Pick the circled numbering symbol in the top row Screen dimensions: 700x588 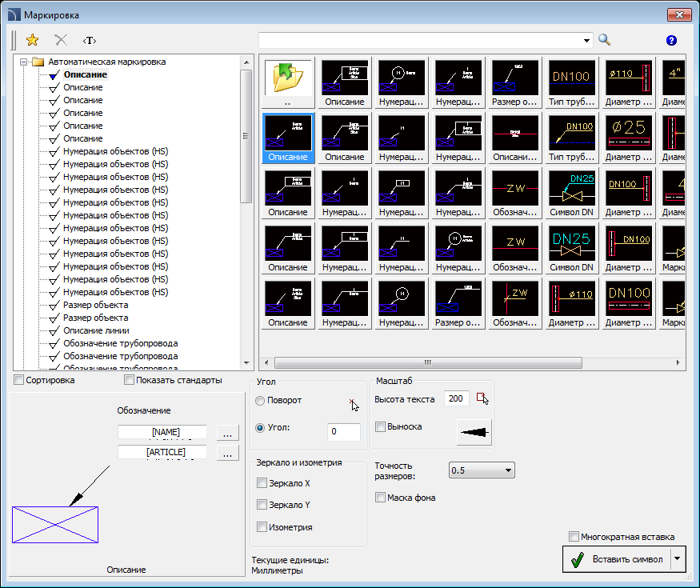point(401,82)
